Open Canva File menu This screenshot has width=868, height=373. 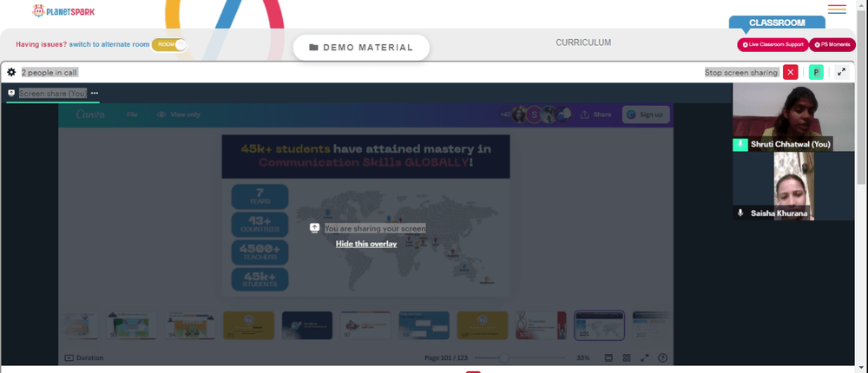click(x=132, y=115)
